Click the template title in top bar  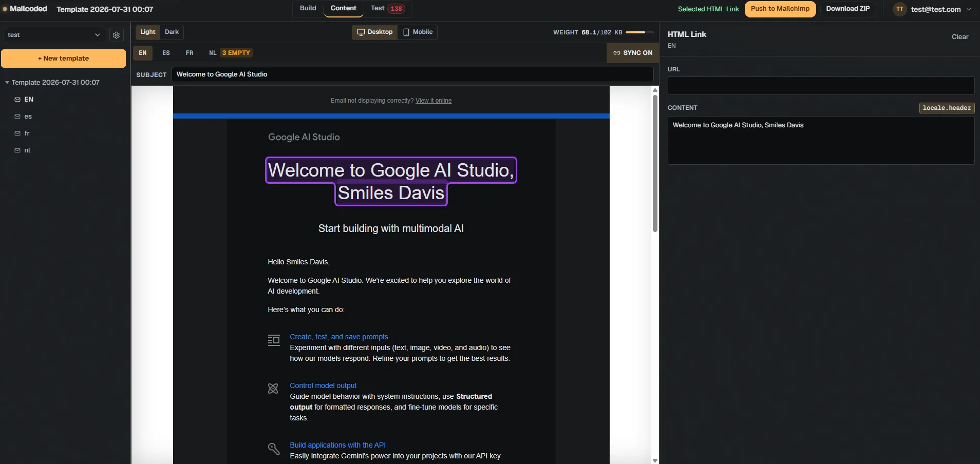[105, 9]
